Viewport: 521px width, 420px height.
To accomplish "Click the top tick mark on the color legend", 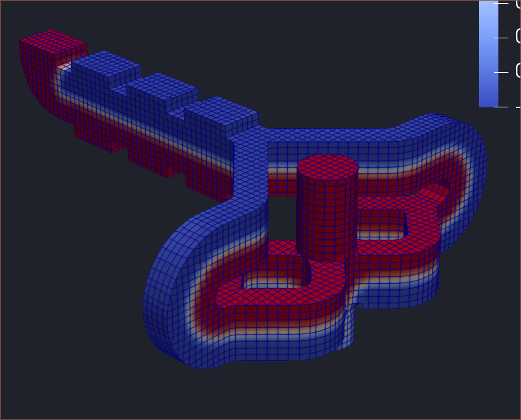I will click(503, 3).
